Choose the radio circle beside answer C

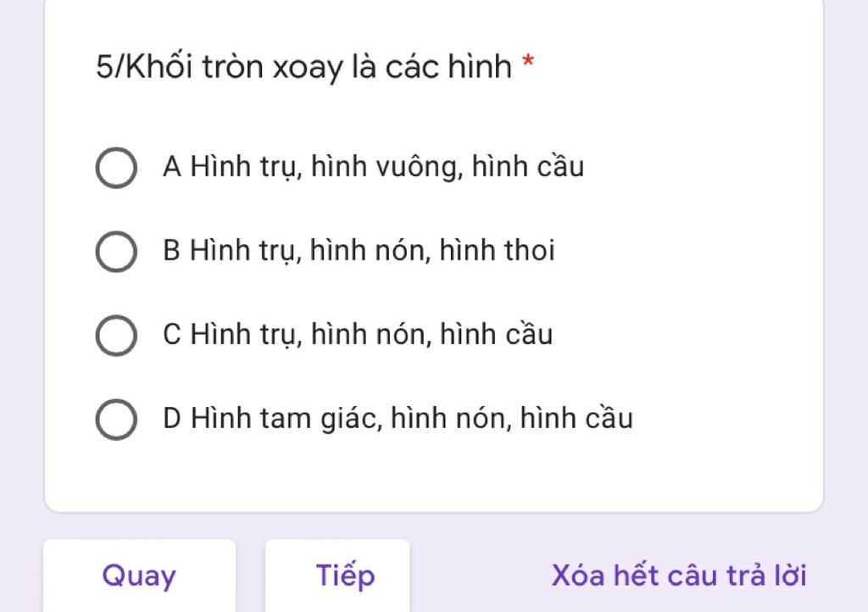116,336
